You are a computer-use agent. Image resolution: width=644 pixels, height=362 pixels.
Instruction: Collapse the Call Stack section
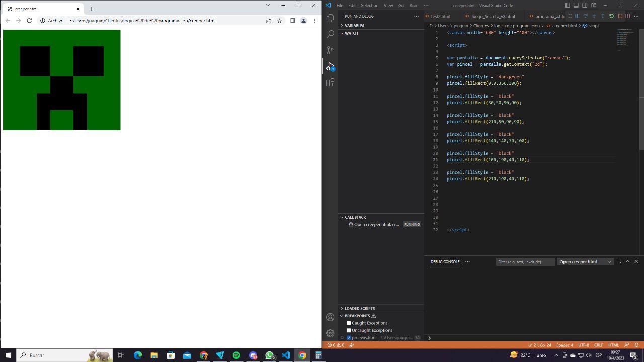tap(381, 217)
